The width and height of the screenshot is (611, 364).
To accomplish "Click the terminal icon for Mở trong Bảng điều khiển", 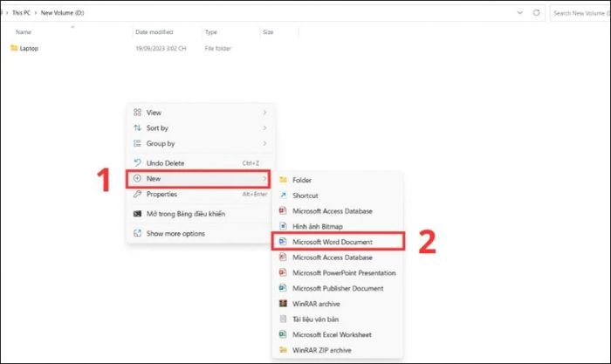I will pos(137,214).
